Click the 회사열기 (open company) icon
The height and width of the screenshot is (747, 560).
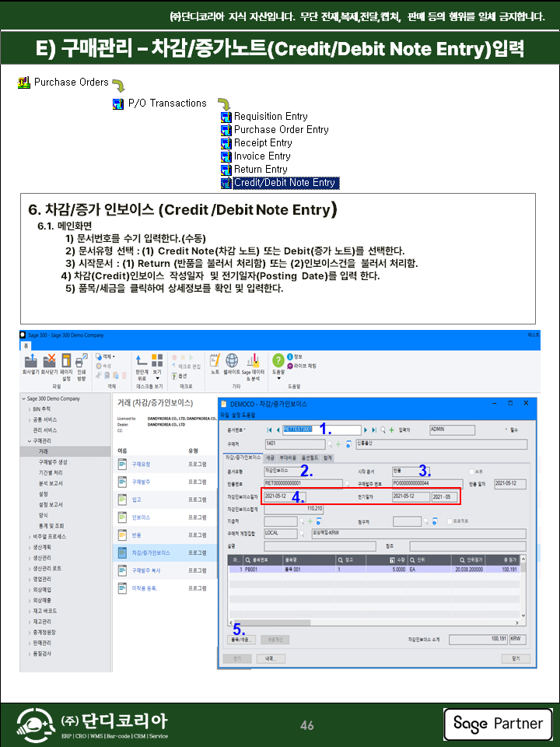pyautogui.click(x=30, y=360)
